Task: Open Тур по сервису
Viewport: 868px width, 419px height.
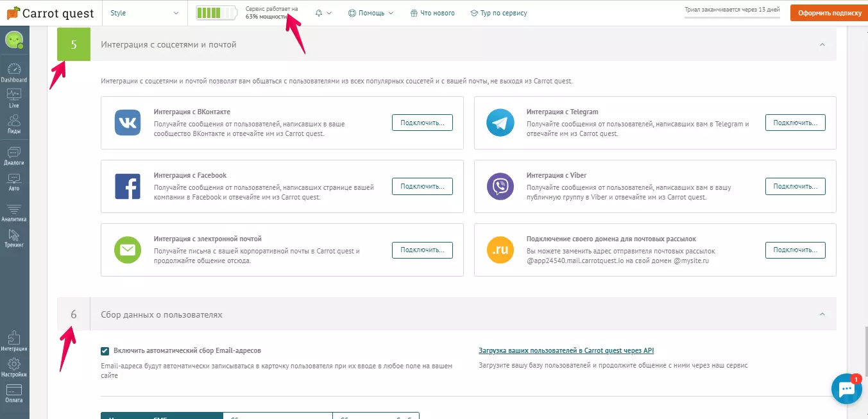Action: click(x=498, y=13)
